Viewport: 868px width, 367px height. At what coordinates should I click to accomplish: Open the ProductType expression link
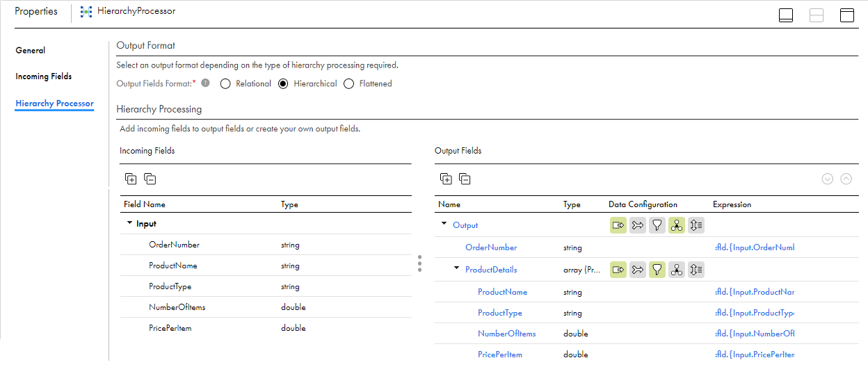754,313
